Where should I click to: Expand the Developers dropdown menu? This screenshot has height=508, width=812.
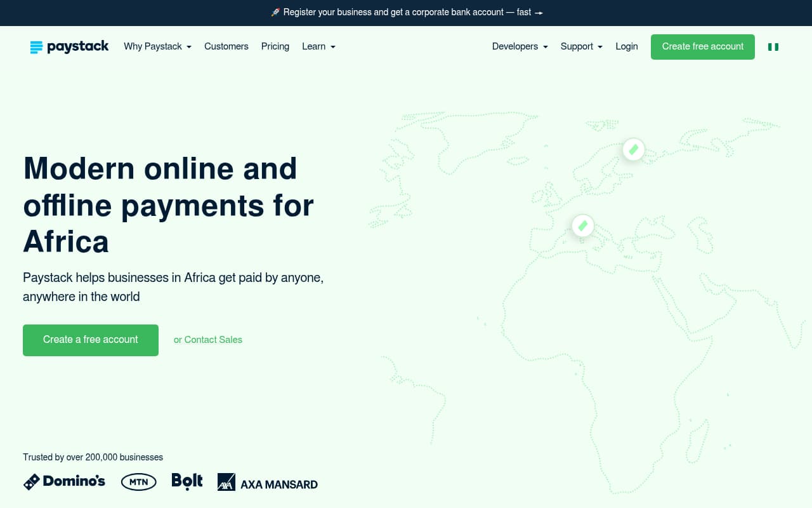pos(520,46)
